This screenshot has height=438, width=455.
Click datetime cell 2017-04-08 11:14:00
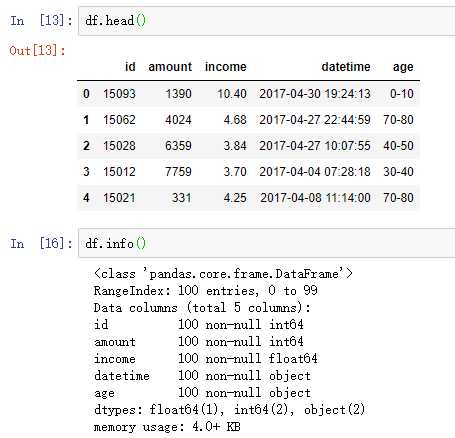315,198
